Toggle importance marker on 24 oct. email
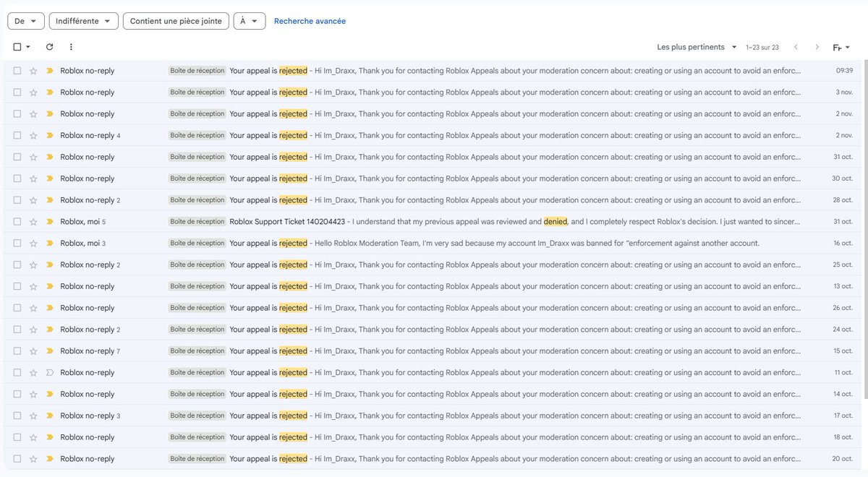The height and width of the screenshot is (477, 868). pyautogui.click(x=50, y=330)
